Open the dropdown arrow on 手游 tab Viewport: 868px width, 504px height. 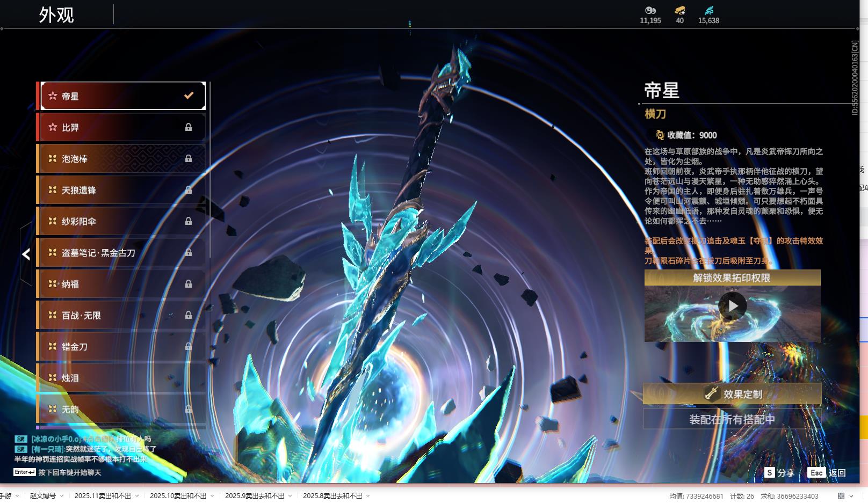pos(17,496)
